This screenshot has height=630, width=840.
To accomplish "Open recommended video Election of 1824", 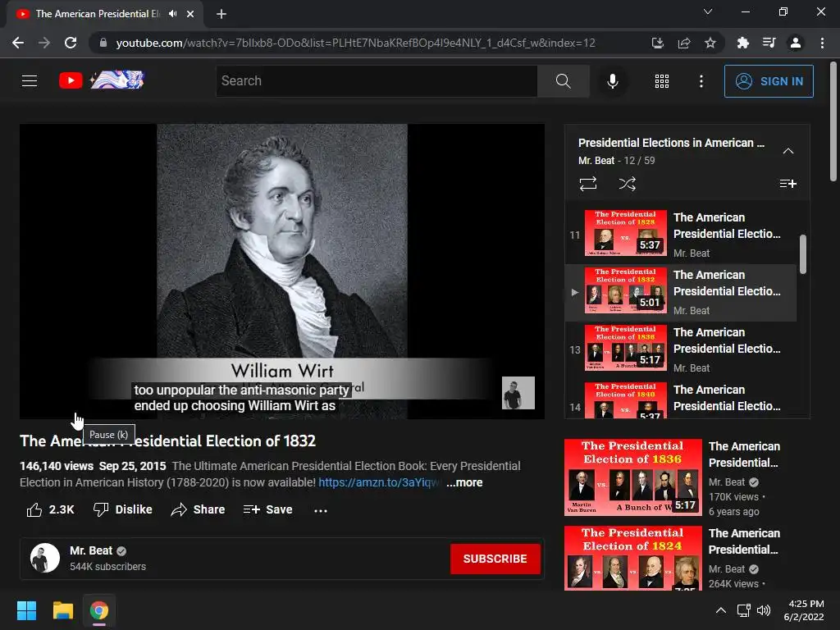I will (x=632, y=558).
